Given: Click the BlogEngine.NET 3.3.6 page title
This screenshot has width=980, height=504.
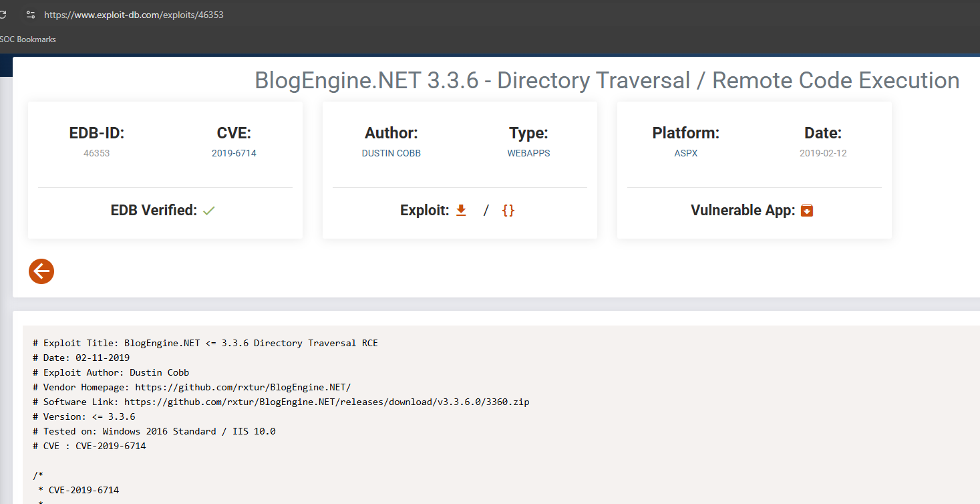Looking at the screenshot, I should [607, 80].
